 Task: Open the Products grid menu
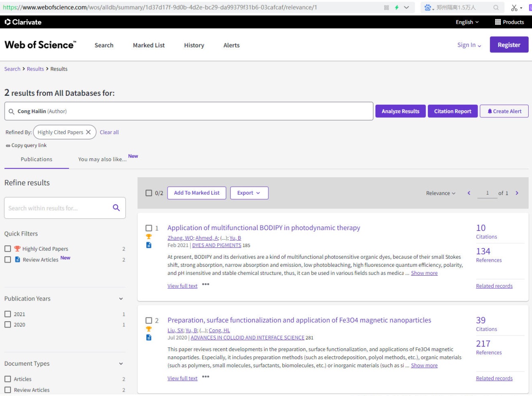[509, 22]
